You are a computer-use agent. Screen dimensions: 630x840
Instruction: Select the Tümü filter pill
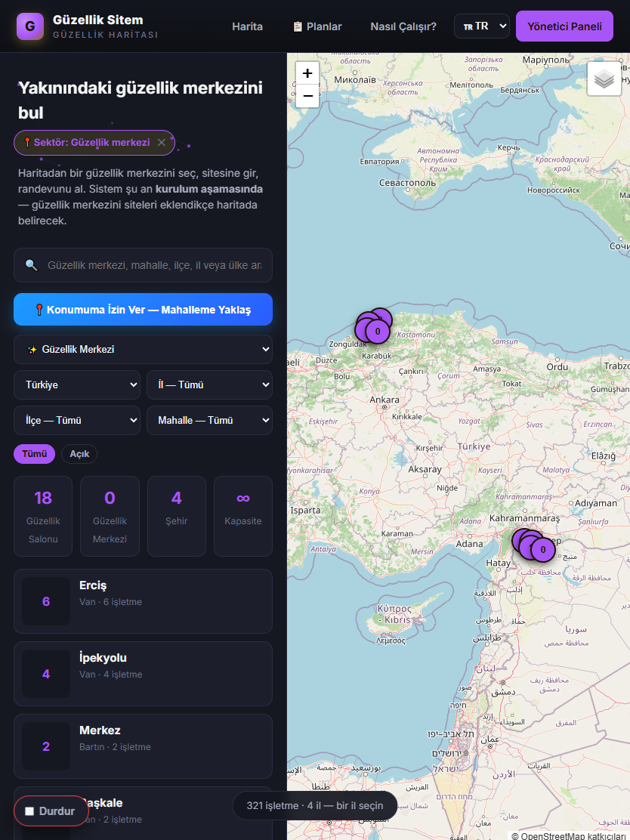(x=34, y=454)
